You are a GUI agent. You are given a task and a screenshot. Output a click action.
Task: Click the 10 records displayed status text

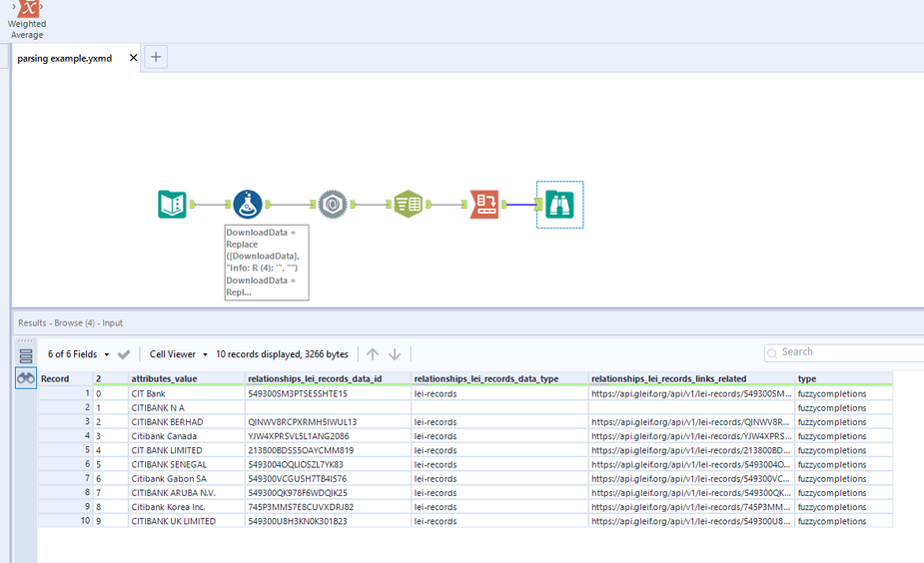click(x=282, y=354)
